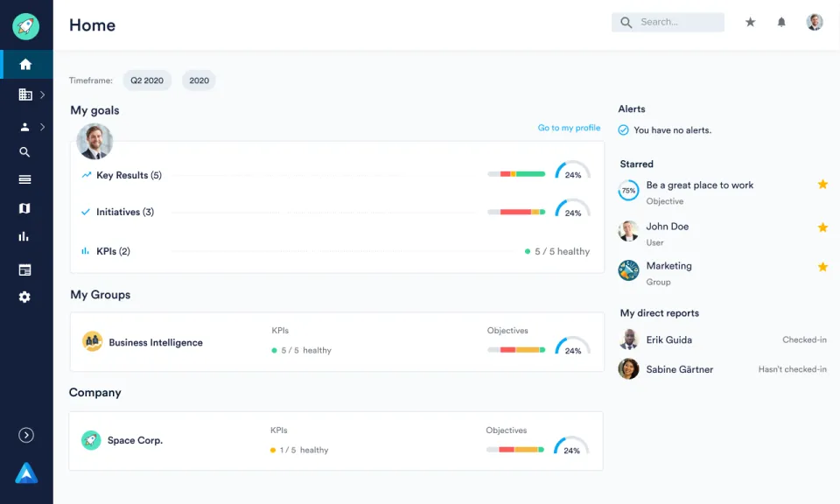Select the 2020 timeframe chip
Screen dimensions: 840x504
(199, 80)
